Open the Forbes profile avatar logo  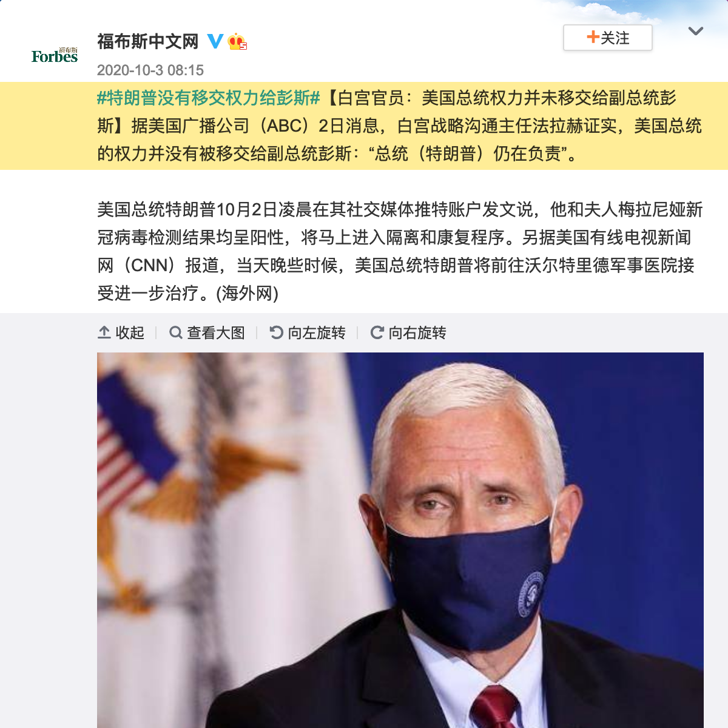coord(55,55)
